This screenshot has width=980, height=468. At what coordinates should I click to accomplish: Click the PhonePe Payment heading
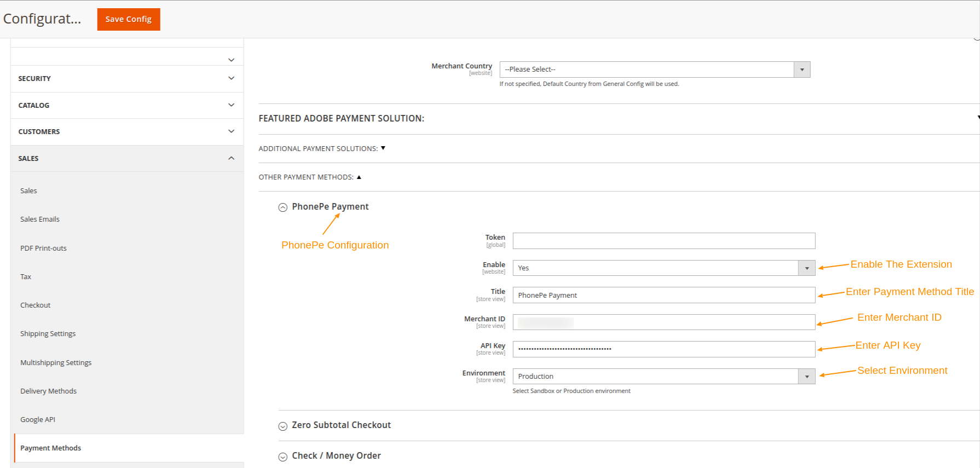click(330, 207)
